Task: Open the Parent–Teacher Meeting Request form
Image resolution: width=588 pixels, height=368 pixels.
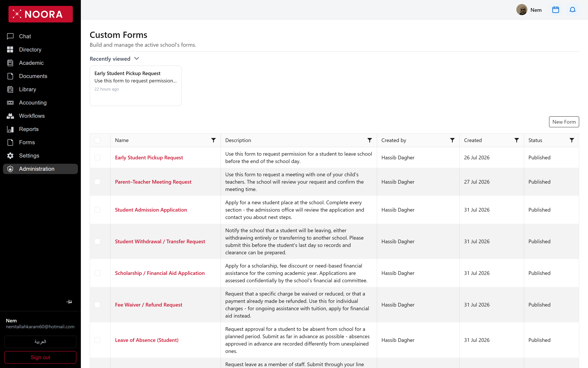Action: pyautogui.click(x=153, y=182)
